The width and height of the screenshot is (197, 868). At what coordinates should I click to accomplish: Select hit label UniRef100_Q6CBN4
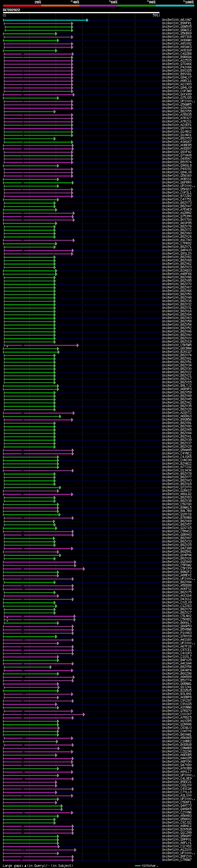coord(177,348)
